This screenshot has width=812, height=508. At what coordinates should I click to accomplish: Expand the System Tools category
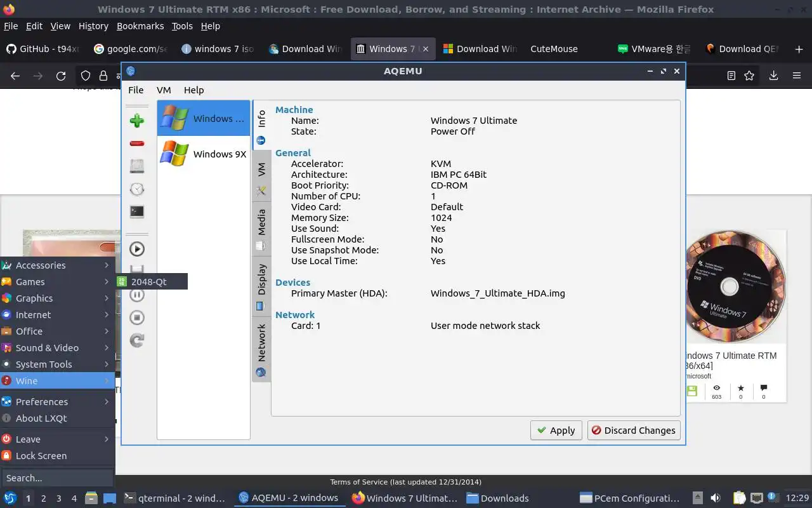(x=57, y=364)
